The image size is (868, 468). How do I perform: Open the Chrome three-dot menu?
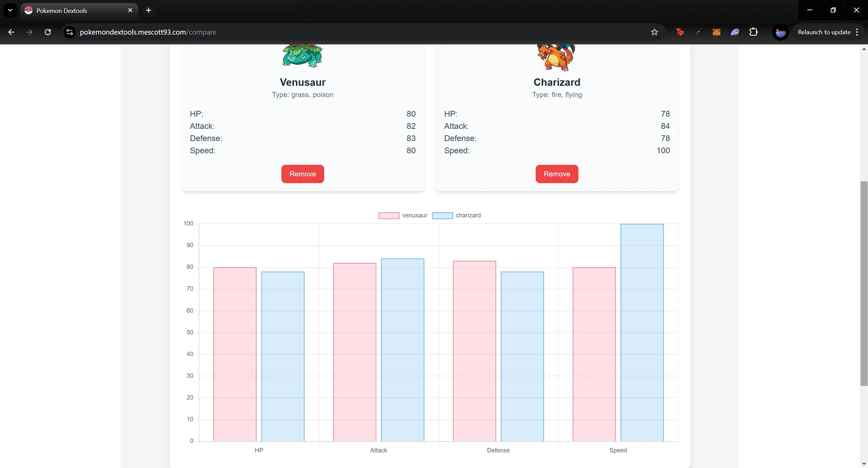(x=857, y=32)
